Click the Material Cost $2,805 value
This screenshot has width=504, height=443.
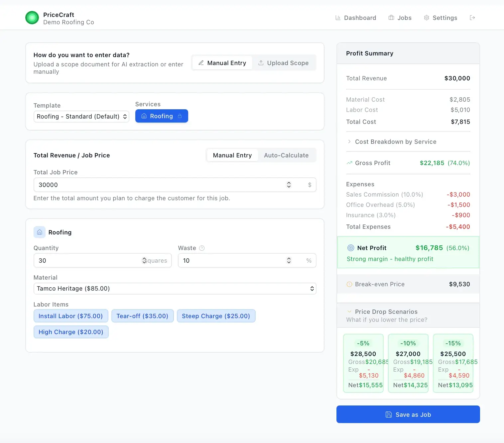(460, 100)
